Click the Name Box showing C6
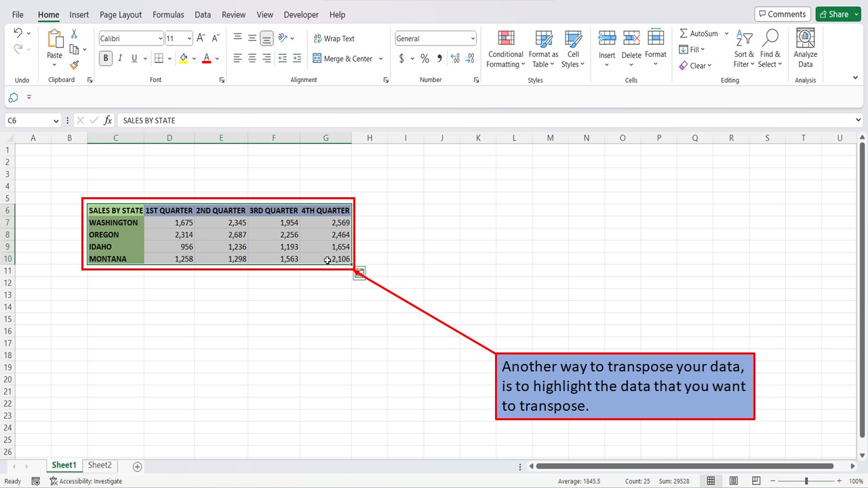 [27, 120]
